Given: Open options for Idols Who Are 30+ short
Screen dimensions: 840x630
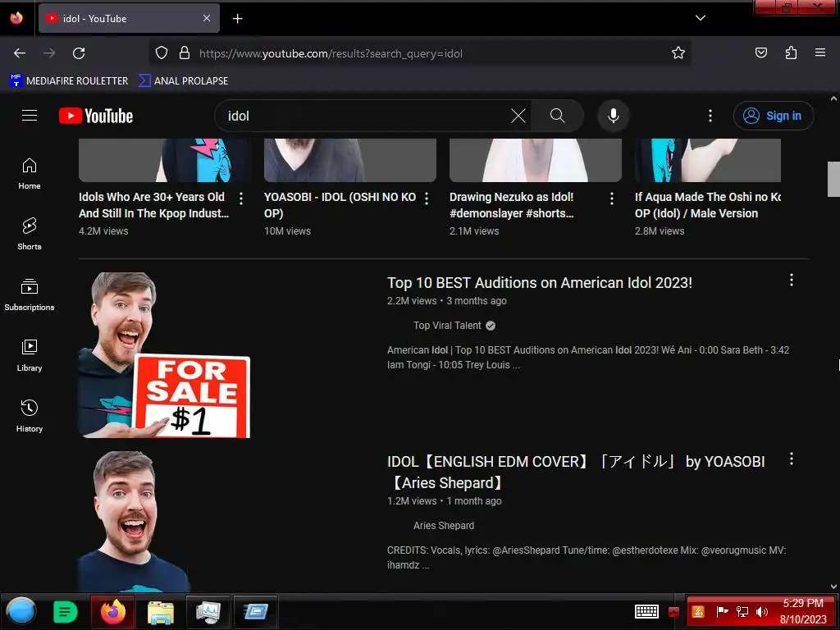Looking at the screenshot, I should pyautogui.click(x=241, y=199).
